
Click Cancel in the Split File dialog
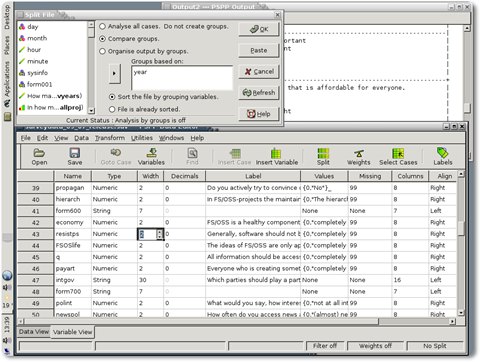[259, 71]
